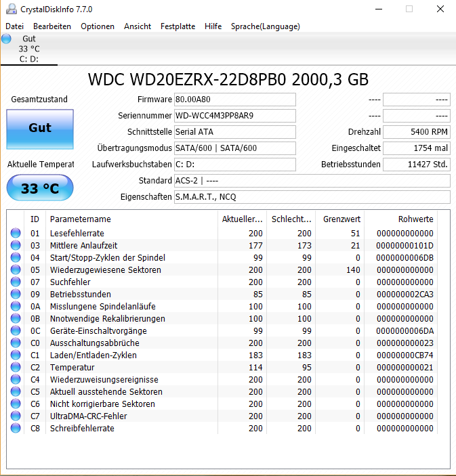The width and height of the screenshot is (456, 476).
Task: Open the Ansicht menu
Action: point(138,26)
